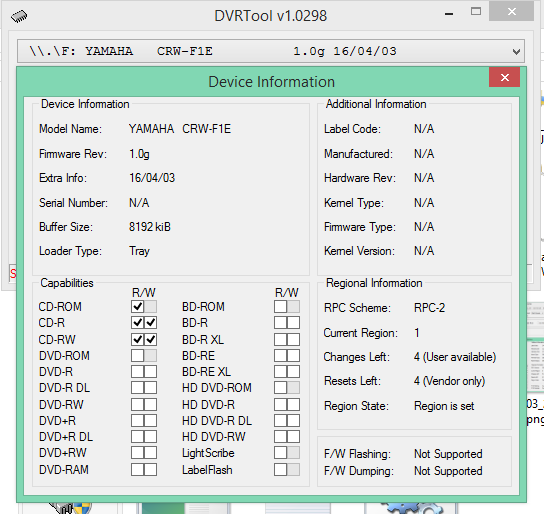Toggle the BD-R write checkbox

point(294,323)
